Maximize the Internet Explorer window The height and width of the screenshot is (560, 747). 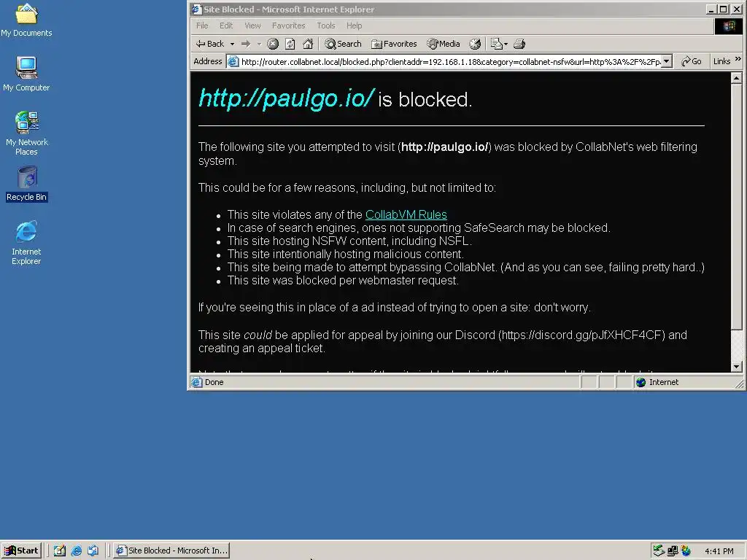click(723, 9)
